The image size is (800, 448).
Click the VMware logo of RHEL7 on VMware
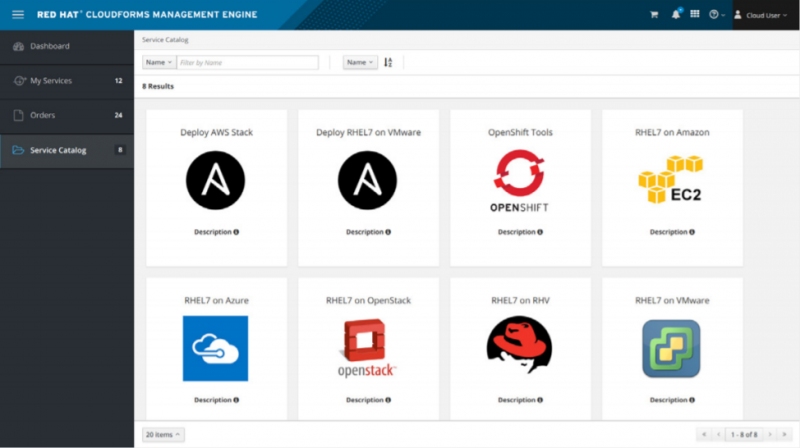(671, 349)
